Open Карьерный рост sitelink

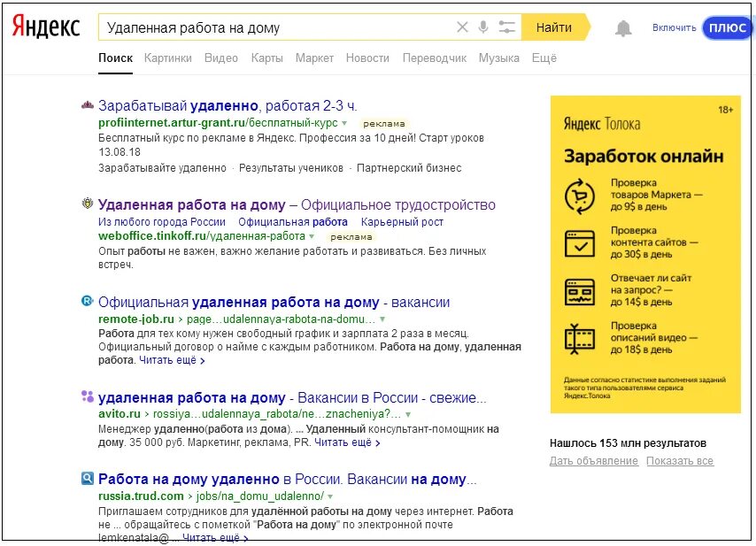click(x=402, y=222)
